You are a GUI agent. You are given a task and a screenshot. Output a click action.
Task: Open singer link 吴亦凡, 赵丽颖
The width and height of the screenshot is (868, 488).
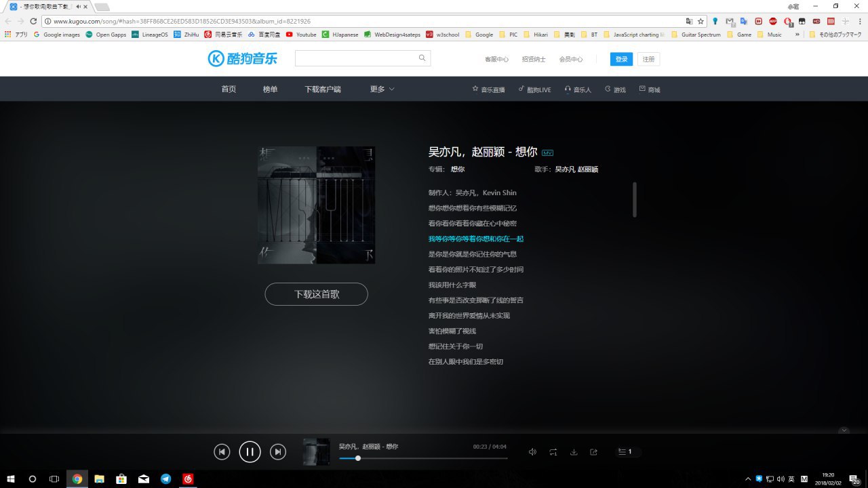tap(576, 169)
